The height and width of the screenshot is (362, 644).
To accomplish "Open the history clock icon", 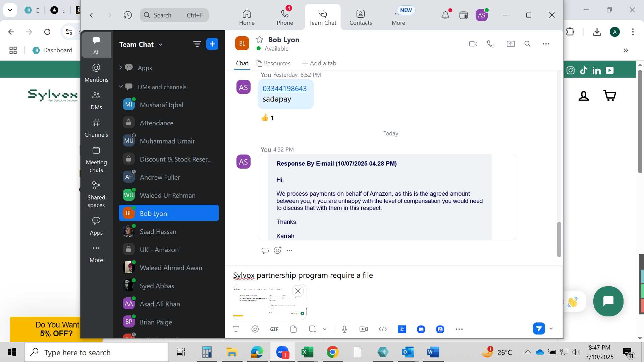I will point(127,15).
